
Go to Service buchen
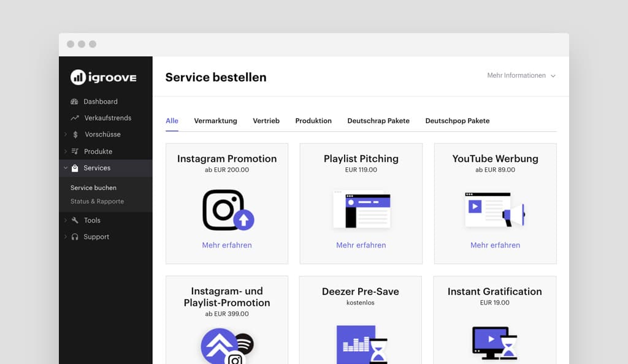click(93, 188)
